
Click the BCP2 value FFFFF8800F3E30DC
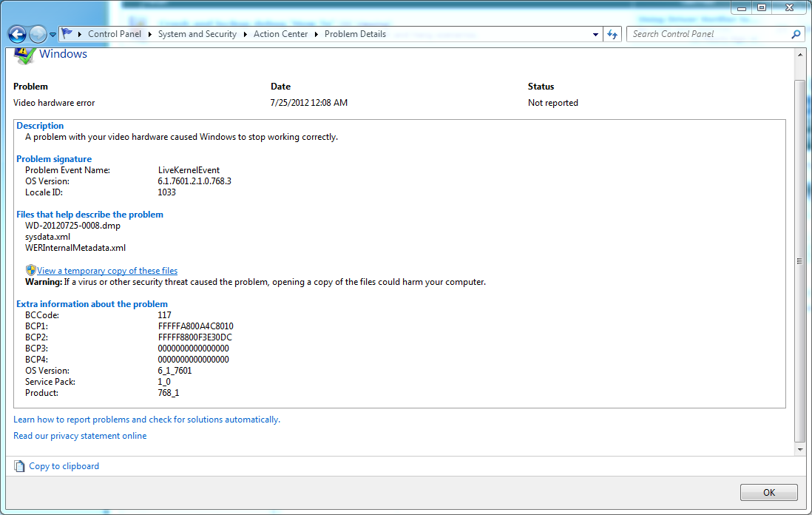195,337
